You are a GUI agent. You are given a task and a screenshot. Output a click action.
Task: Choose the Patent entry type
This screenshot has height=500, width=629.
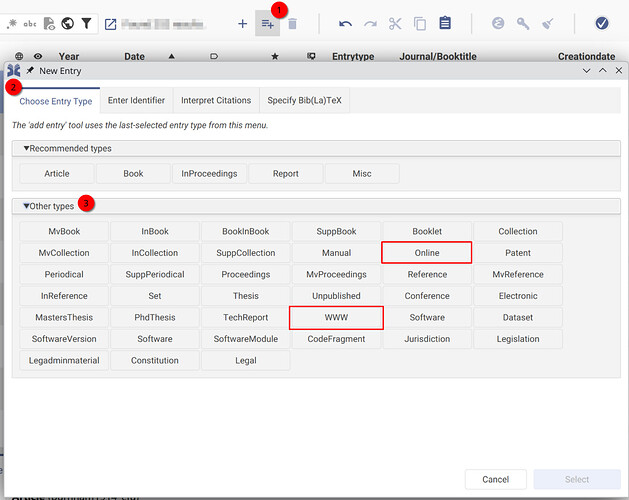[518, 253]
